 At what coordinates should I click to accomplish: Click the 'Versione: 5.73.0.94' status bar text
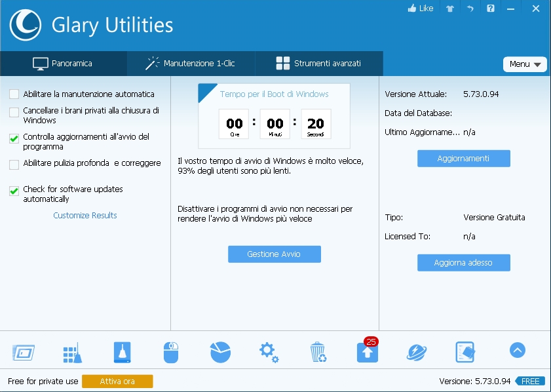475,382
